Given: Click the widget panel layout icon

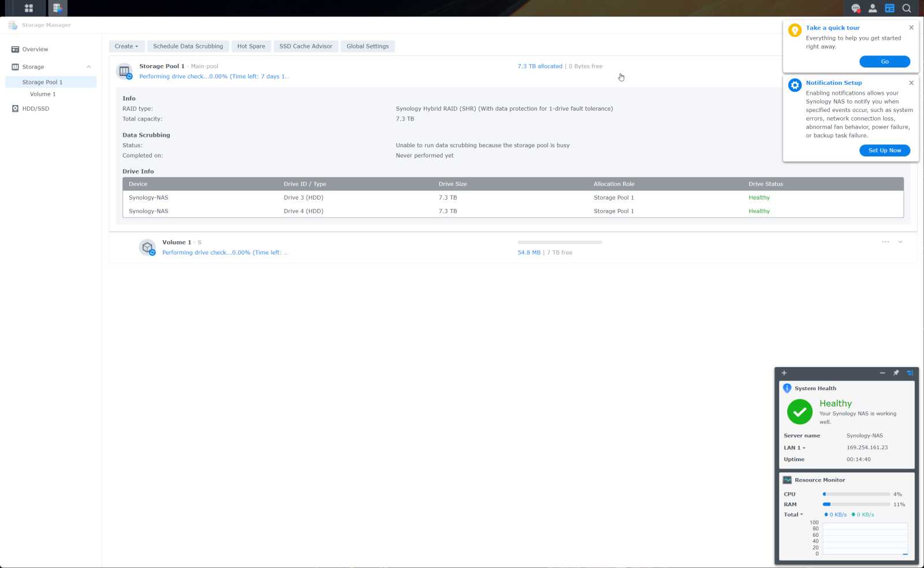Looking at the screenshot, I should pyautogui.click(x=910, y=373).
